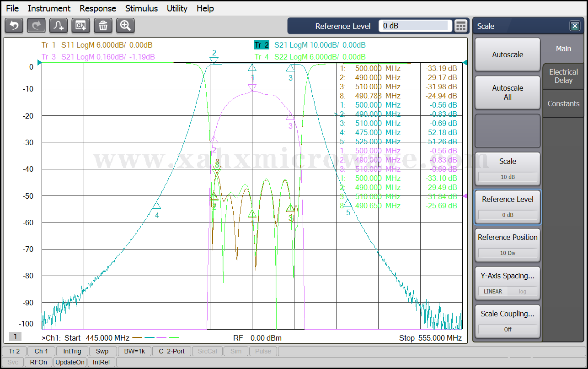The height and width of the screenshot is (369, 588).
Task: Click the BW=1k status bar button
Action: [134, 351]
